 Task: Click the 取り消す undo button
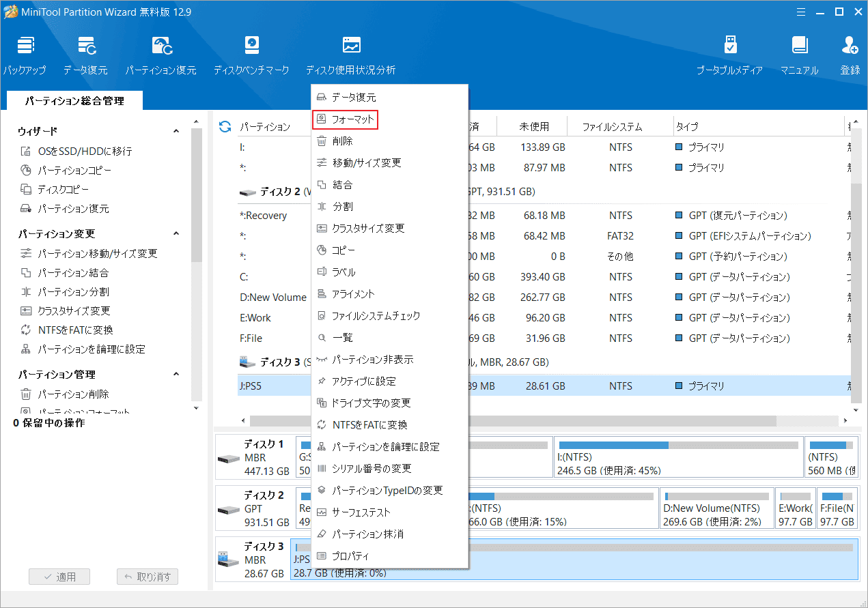tap(148, 577)
